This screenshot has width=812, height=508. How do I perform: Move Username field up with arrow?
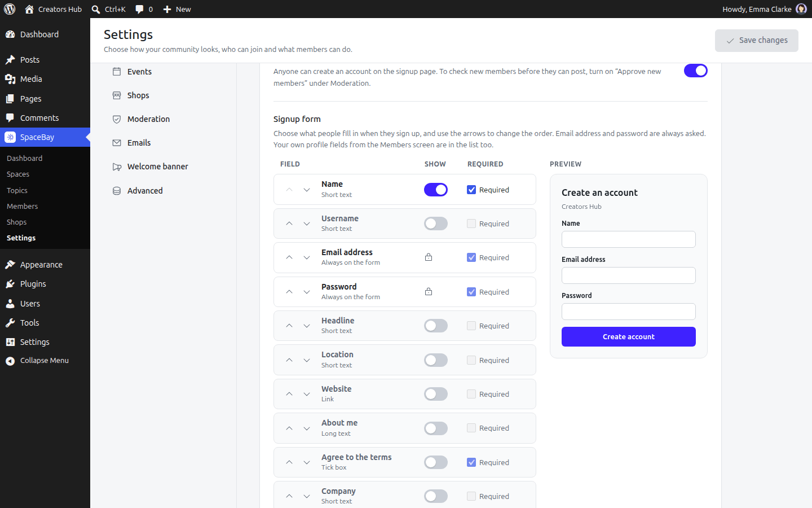pos(289,224)
